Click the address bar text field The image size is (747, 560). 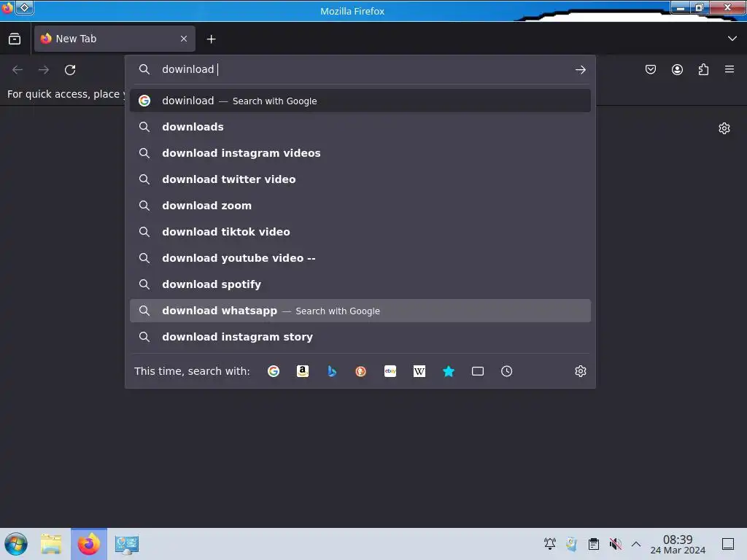pyautogui.click(x=362, y=69)
